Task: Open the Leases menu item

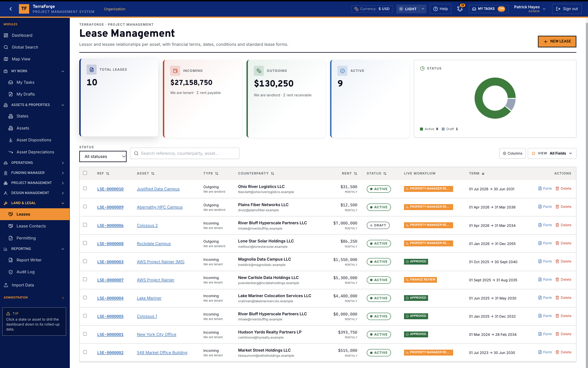Action: pos(35,214)
